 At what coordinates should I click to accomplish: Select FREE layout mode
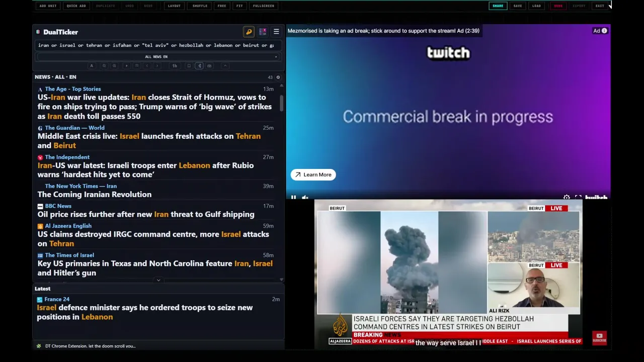tap(222, 6)
